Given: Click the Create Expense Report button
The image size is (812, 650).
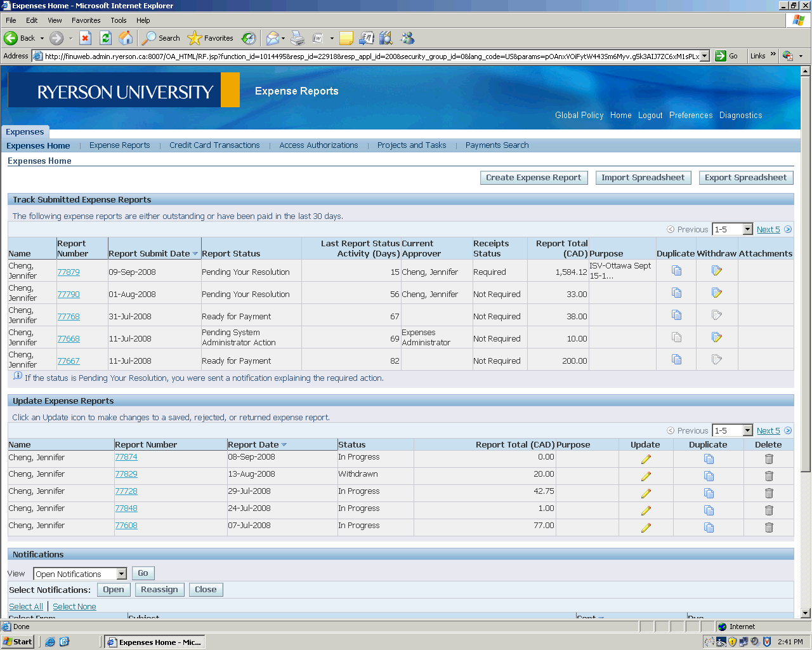Looking at the screenshot, I should [534, 178].
